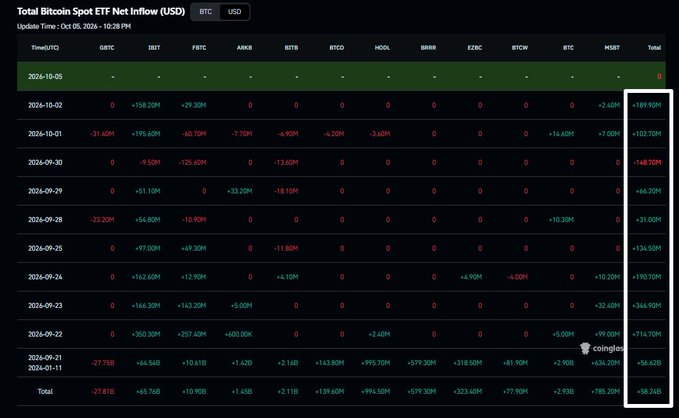
Task: Click the Total row label at bottom
Action: pos(45,391)
